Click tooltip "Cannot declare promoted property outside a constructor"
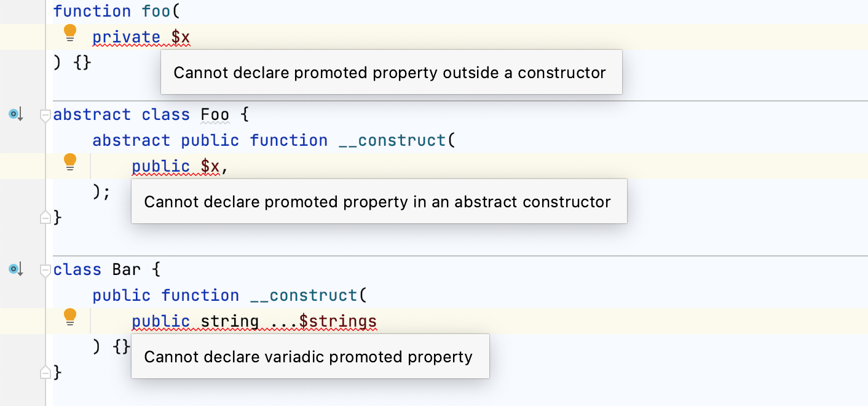 click(x=391, y=72)
